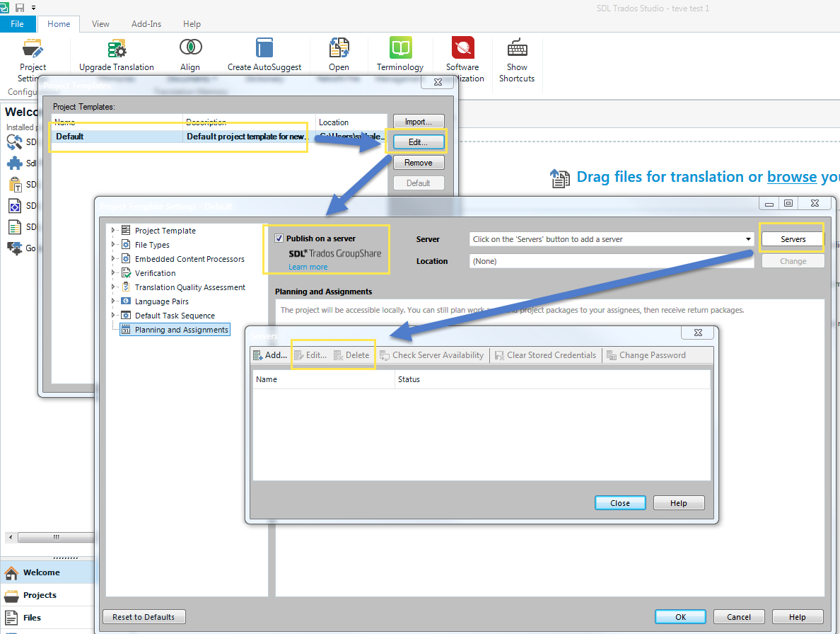Click Create AutoSuggest icon
The height and width of the screenshot is (634, 840).
pyautogui.click(x=264, y=47)
